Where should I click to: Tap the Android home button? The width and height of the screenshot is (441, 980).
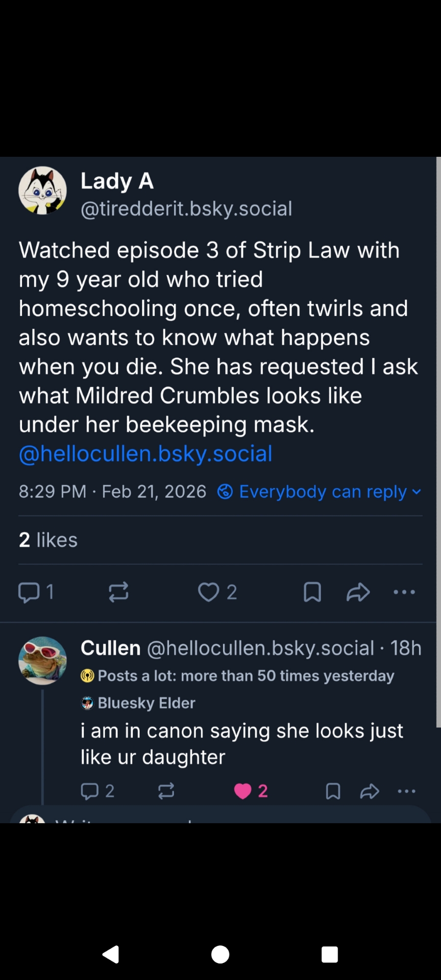coord(220,954)
